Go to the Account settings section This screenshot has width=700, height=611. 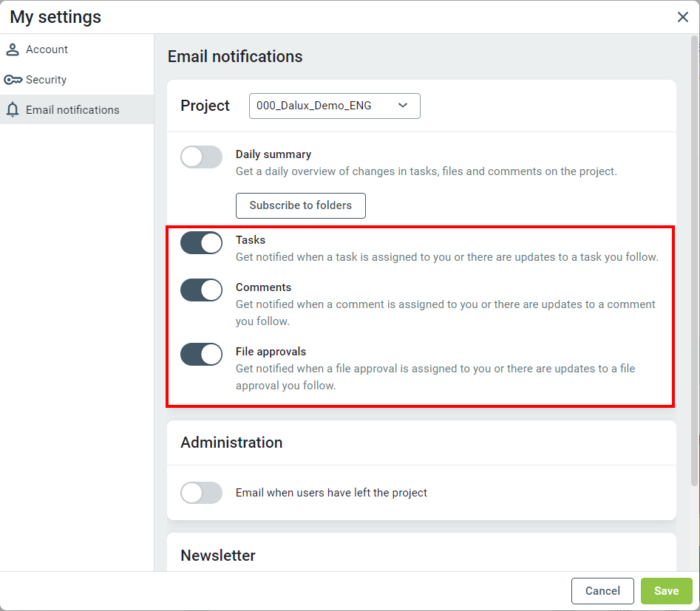click(47, 50)
